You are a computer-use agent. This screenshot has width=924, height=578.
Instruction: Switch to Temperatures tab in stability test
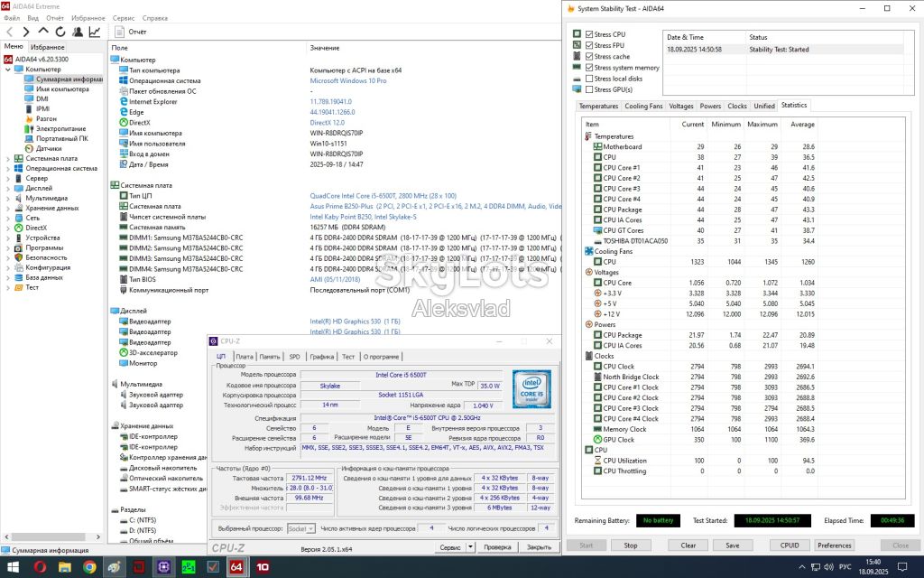[598, 107]
